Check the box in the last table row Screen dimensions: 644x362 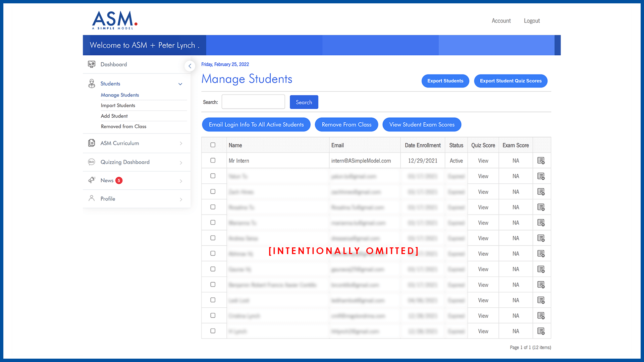[x=213, y=331]
